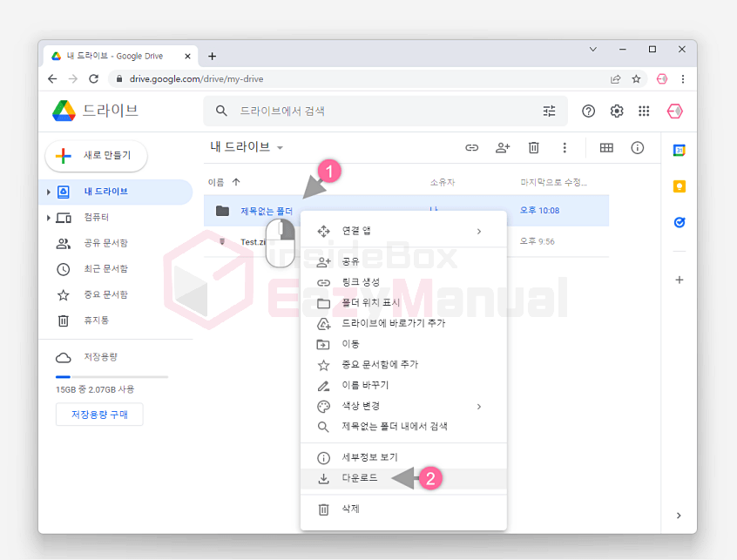Choose 삭제 in context menu
The height and width of the screenshot is (560, 737).
[403, 509]
